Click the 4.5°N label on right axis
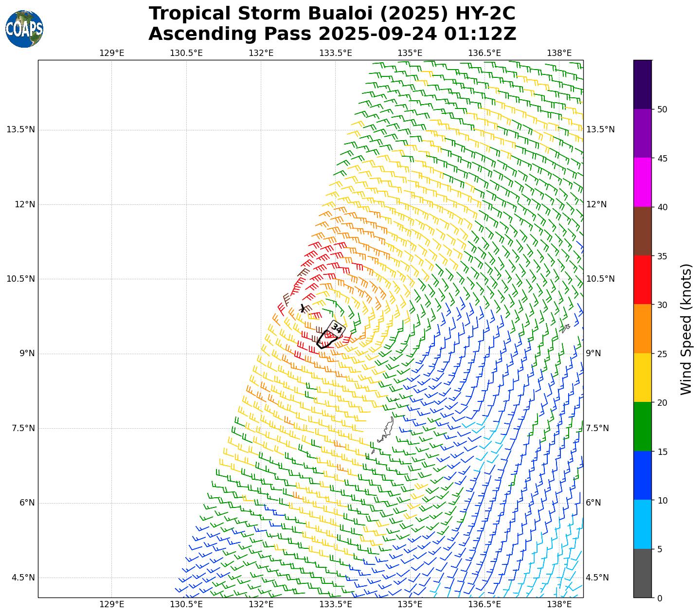This screenshot has width=700, height=615. 600,578
